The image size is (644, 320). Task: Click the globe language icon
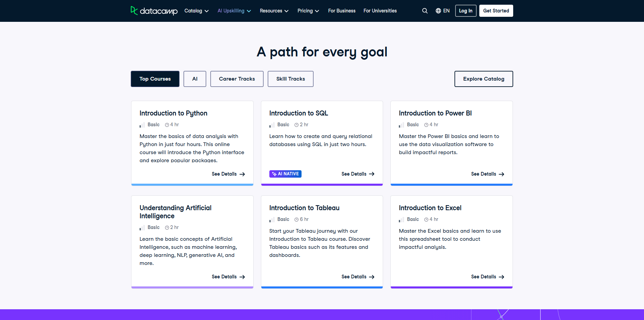[438, 11]
